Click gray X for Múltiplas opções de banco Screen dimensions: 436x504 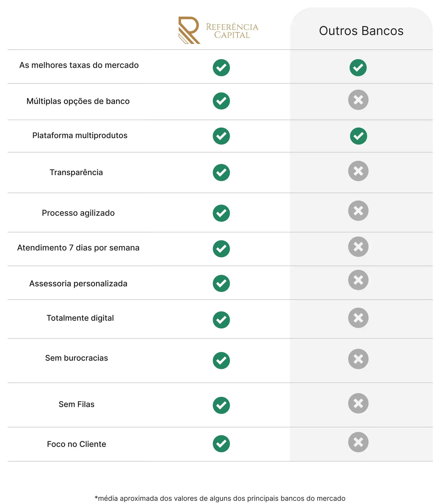pos(358,100)
